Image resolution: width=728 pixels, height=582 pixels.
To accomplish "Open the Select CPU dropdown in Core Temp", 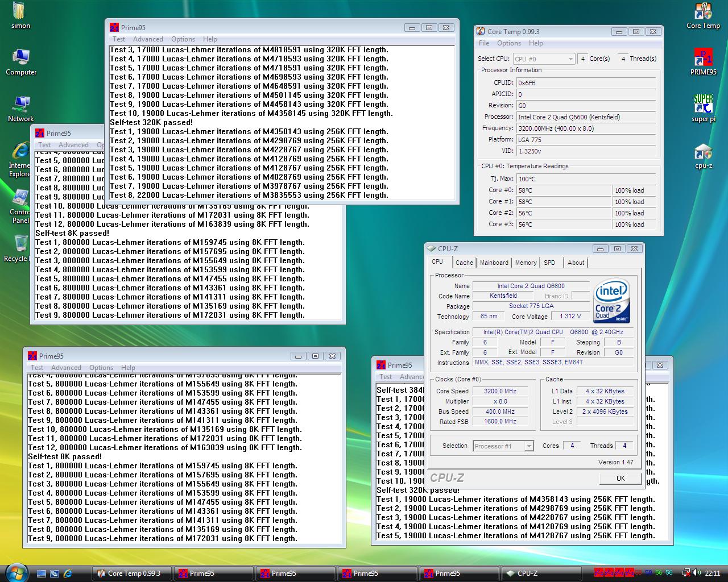I will click(x=544, y=59).
